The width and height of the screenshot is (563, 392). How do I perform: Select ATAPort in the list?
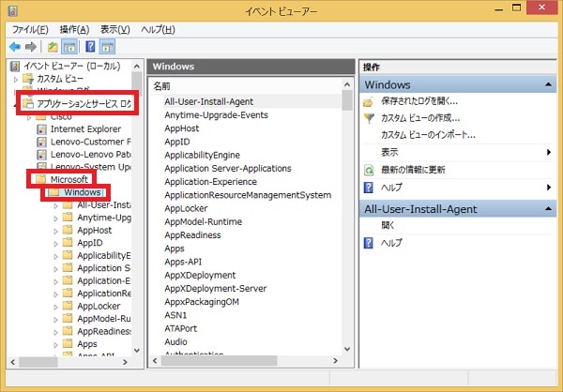click(180, 328)
